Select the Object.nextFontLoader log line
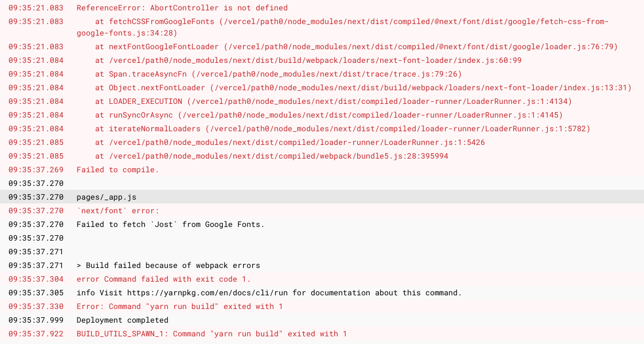Viewport: 644px width, 344px height. [x=322, y=88]
